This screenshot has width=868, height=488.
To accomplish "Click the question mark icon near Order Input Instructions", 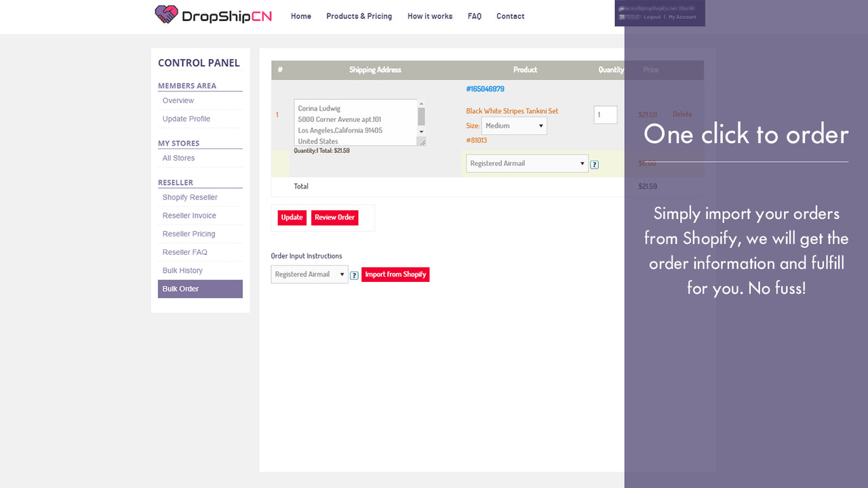I will pyautogui.click(x=354, y=274).
